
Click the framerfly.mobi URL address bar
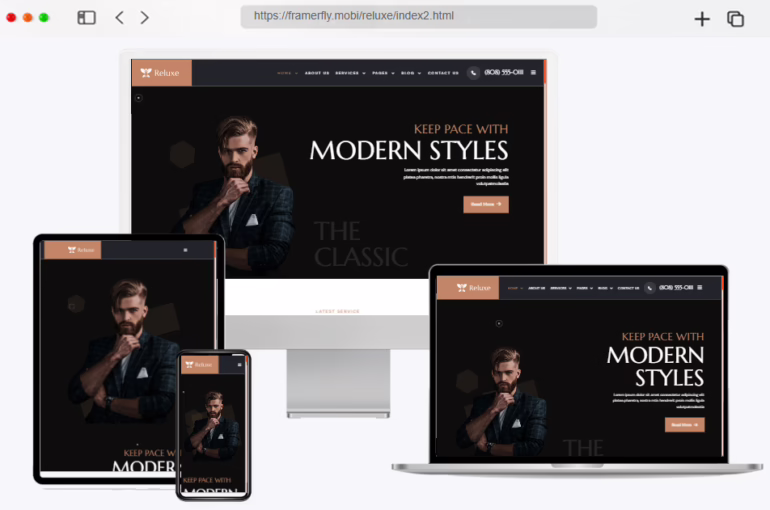[418, 16]
